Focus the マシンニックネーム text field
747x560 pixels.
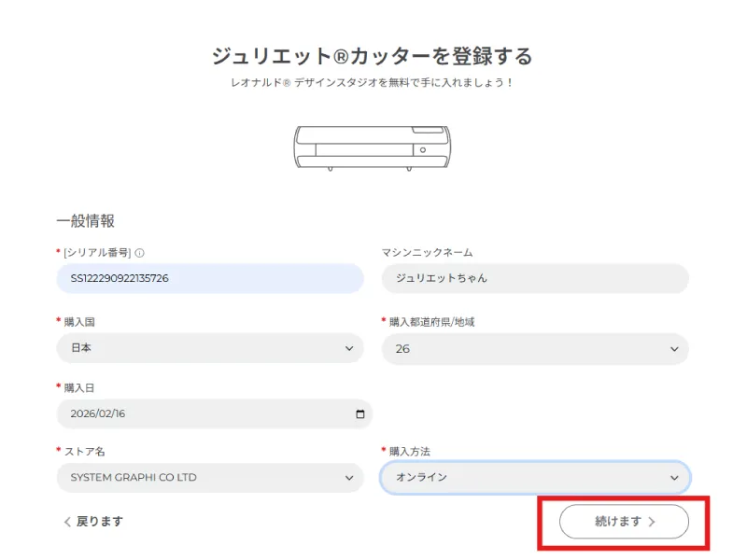[534, 278]
